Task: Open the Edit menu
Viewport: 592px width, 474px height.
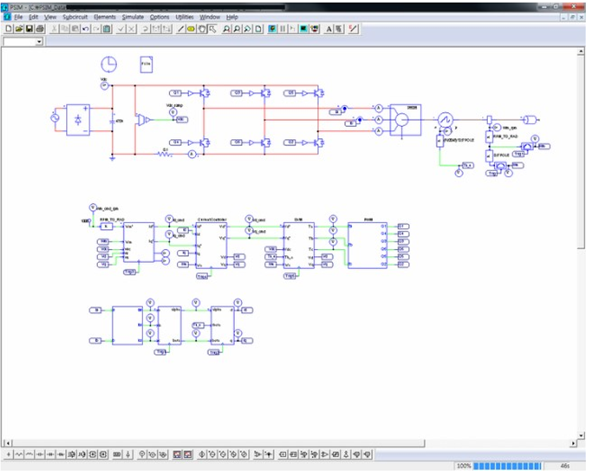Action: tap(34, 17)
